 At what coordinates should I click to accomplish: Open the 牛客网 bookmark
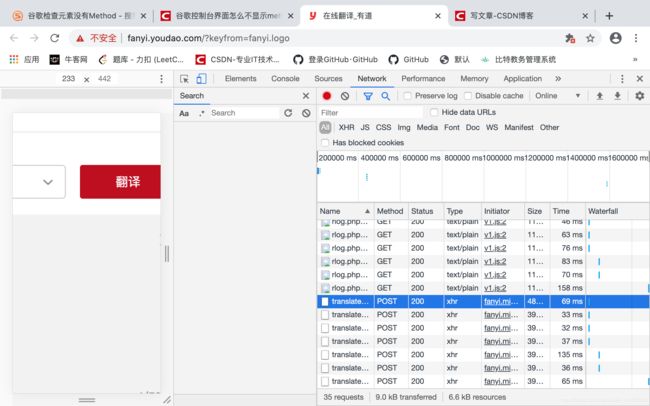(69, 59)
